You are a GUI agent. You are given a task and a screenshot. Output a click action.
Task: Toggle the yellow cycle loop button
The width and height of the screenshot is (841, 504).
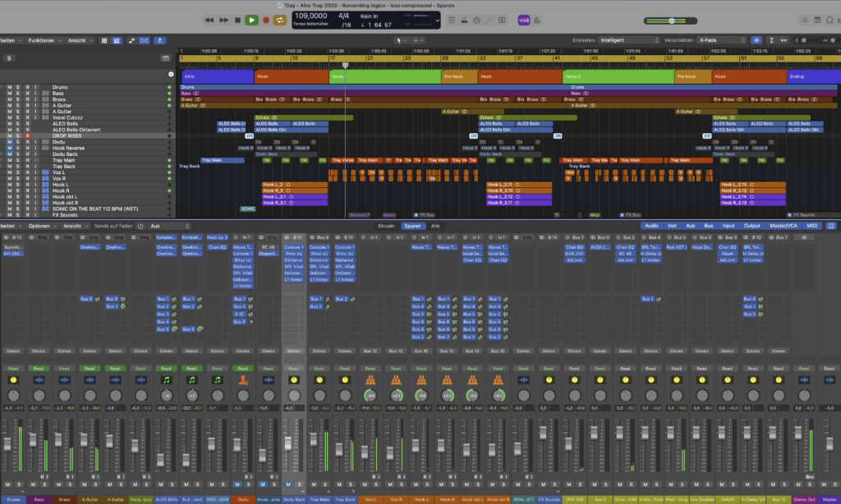click(x=279, y=21)
